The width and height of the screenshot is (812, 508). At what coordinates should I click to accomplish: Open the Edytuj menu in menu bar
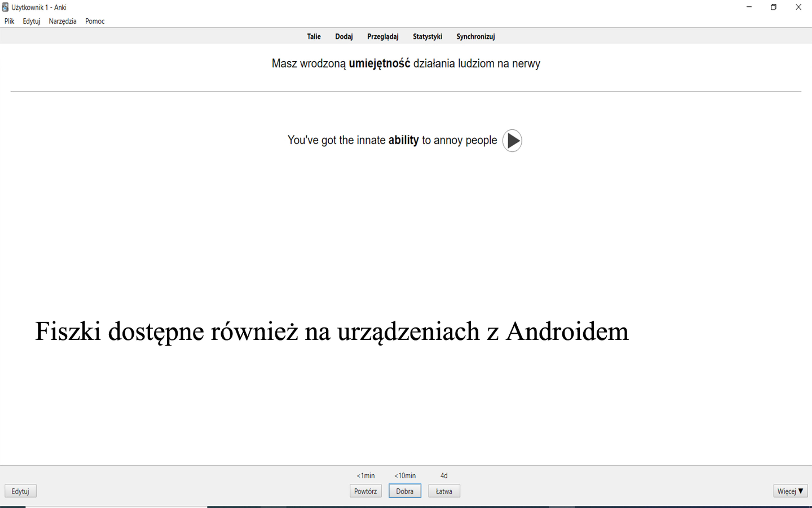(x=31, y=21)
